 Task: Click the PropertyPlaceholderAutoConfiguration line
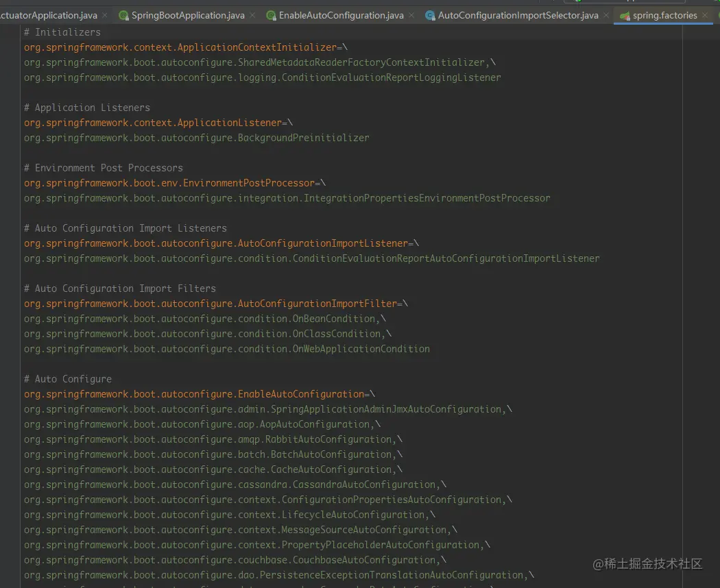(257, 545)
